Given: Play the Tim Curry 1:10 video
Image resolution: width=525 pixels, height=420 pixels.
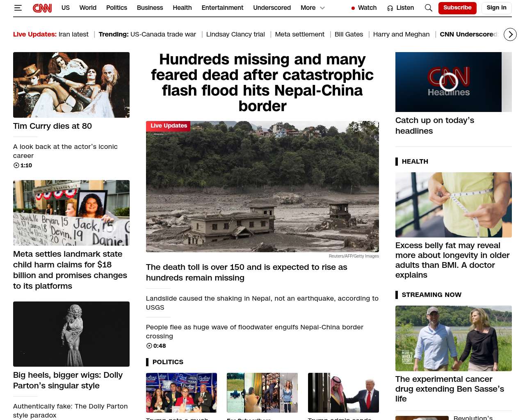Looking at the screenshot, I should pyautogui.click(x=23, y=165).
